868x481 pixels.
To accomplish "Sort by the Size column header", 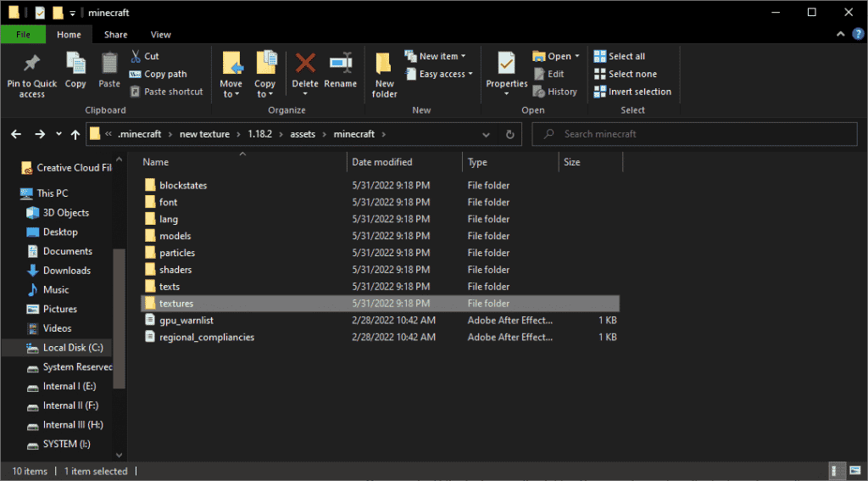I will pos(591,162).
